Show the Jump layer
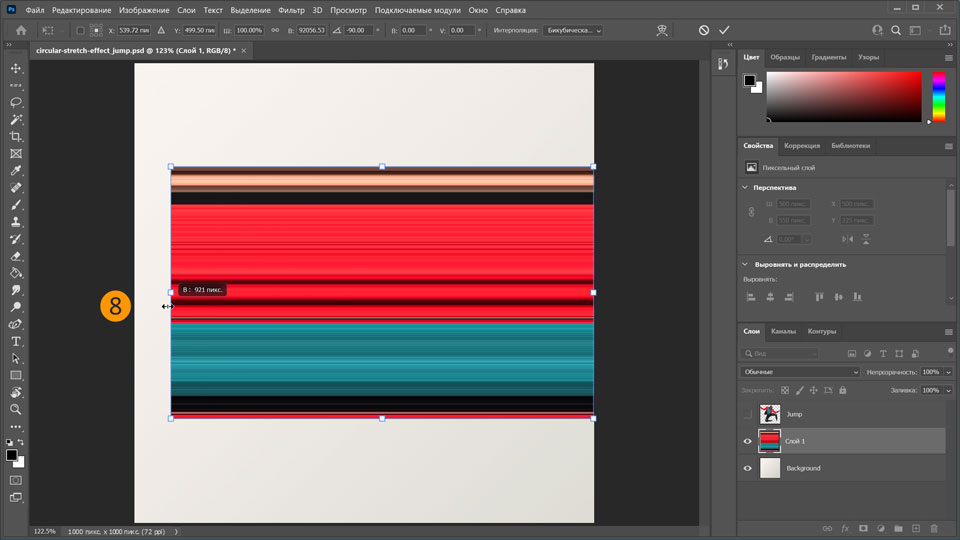Image resolution: width=960 pixels, height=540 pixels. [x=747, y=414]
